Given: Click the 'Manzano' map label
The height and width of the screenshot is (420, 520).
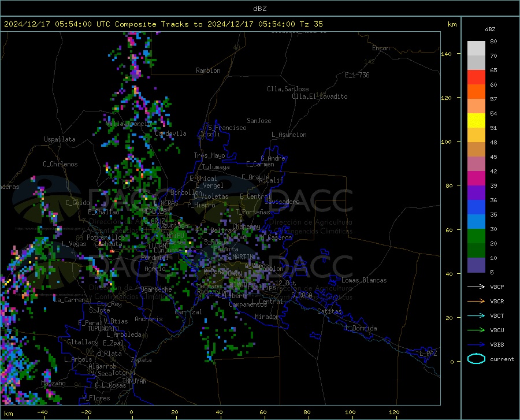Looking at the screenshot, I should (x=53, y=383).
